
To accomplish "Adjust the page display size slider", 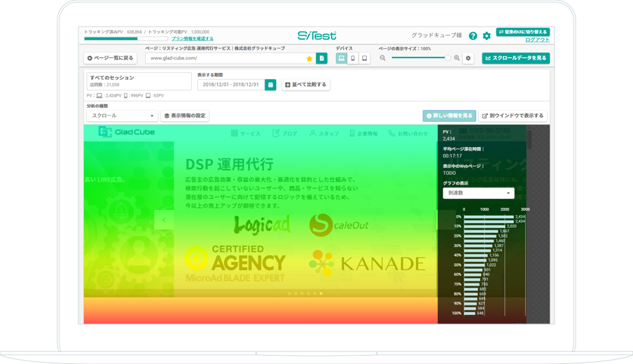I will pos(447,58).
